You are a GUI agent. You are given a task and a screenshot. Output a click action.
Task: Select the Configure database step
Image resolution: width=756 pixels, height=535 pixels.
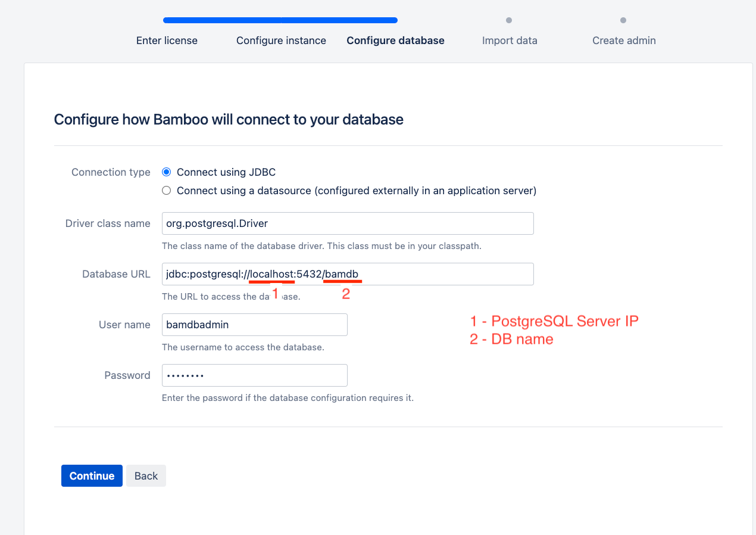[395, 41]
